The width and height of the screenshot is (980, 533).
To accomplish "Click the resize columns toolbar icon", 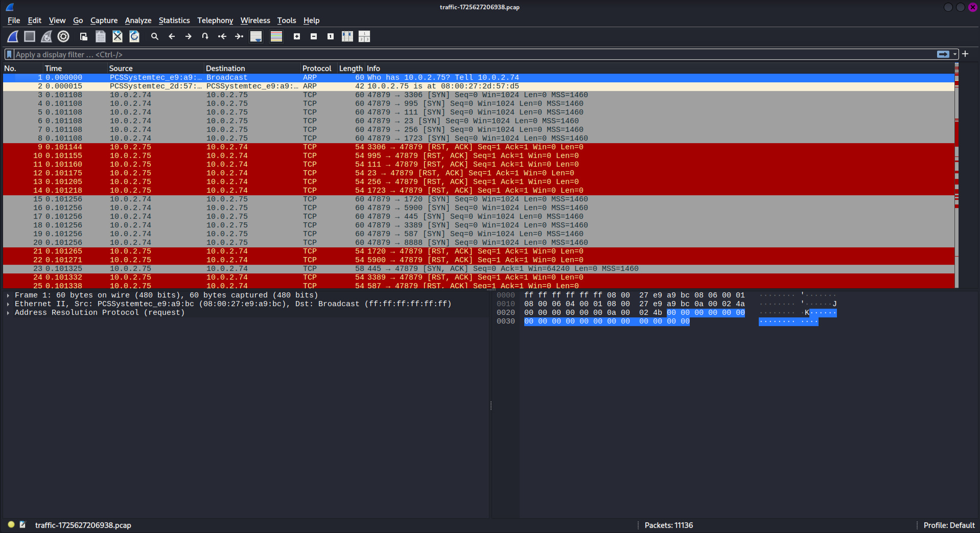I will (x=347, y=36).
